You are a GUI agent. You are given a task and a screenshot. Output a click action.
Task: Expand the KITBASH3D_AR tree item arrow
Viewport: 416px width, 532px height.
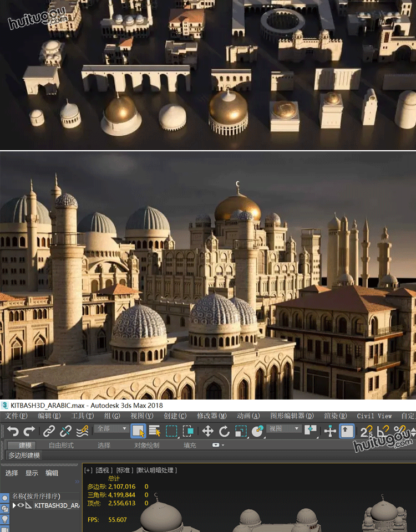(x=14, y=505)
